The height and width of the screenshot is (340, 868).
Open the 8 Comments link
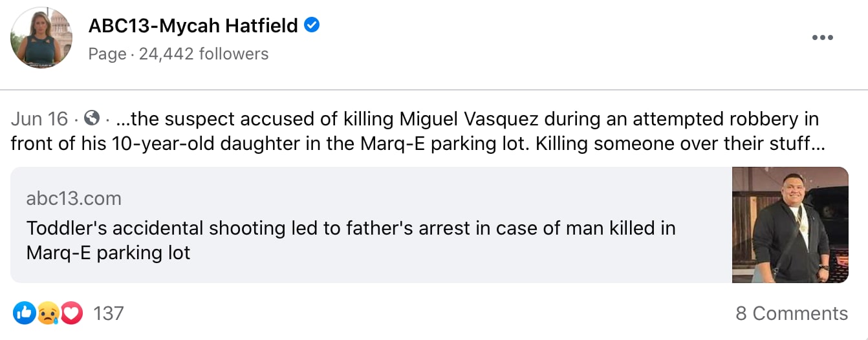coord(791,313)
